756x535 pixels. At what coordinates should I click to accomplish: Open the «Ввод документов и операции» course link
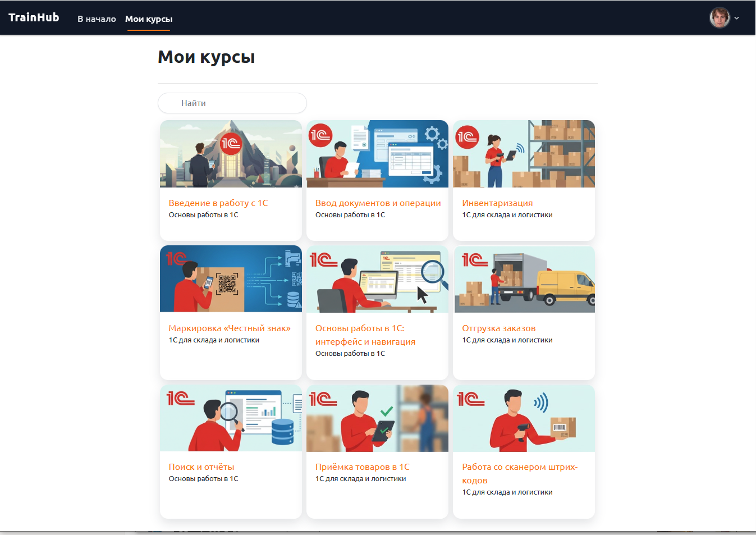pos(378,203)
